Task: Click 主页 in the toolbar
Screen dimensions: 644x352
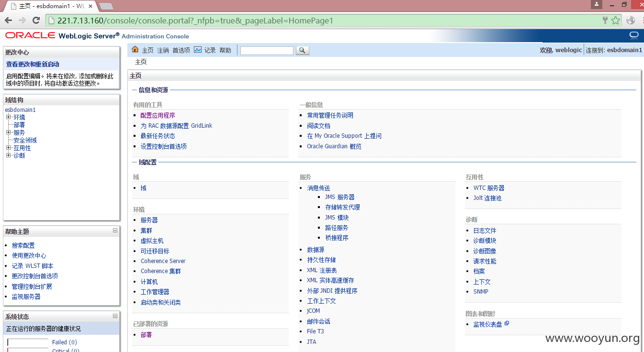Action: (x=148, y=50)
